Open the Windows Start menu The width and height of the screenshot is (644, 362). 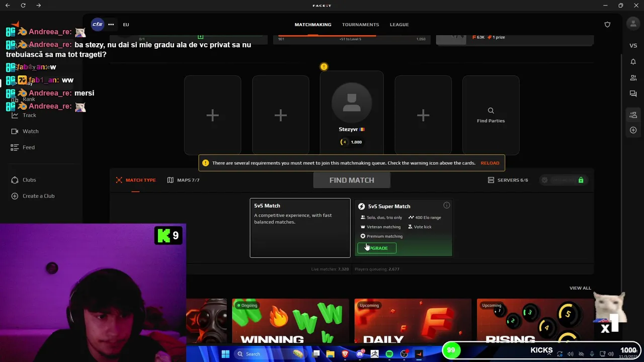point(225,354)
